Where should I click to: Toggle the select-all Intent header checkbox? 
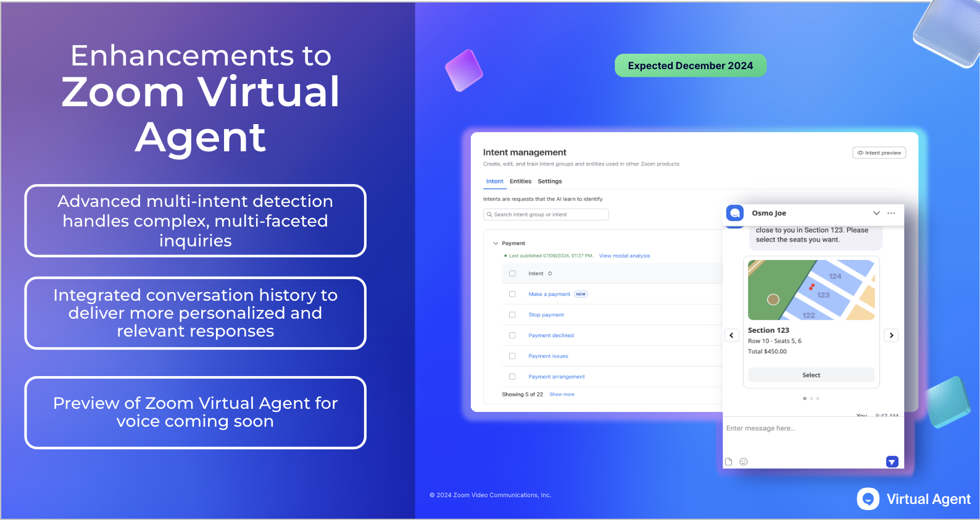(x=512, y=274)
